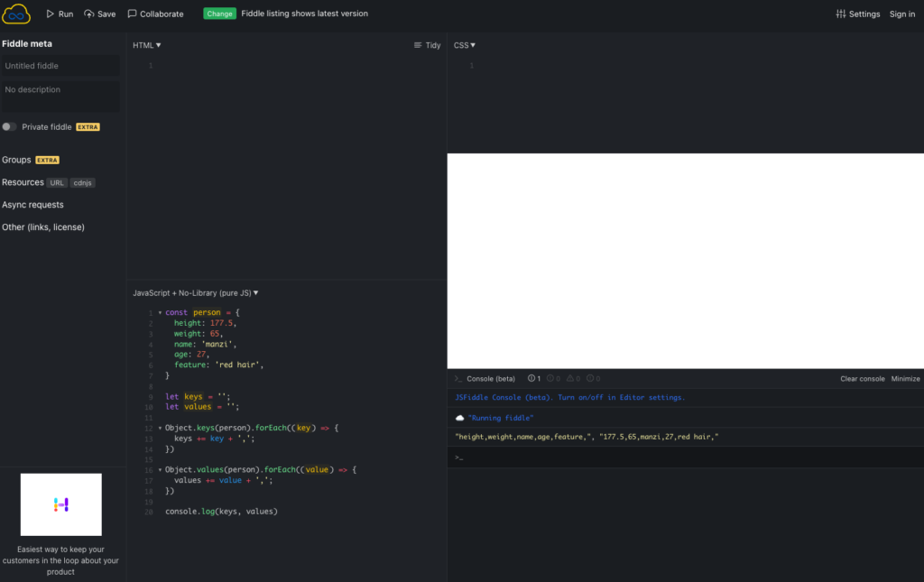Image resolution: width=924 pixels, height=582 pixels.
Task: Open the HTML panel language dropdown
Action: coord(145,44)
